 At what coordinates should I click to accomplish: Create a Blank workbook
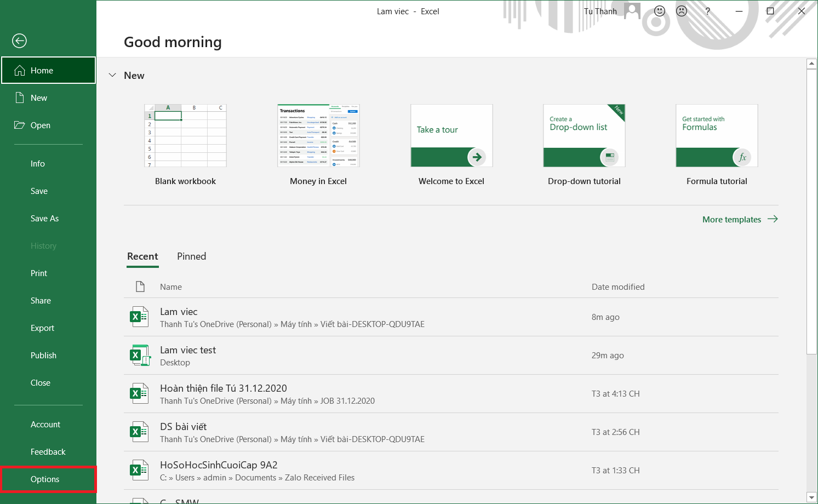[185, 136]
